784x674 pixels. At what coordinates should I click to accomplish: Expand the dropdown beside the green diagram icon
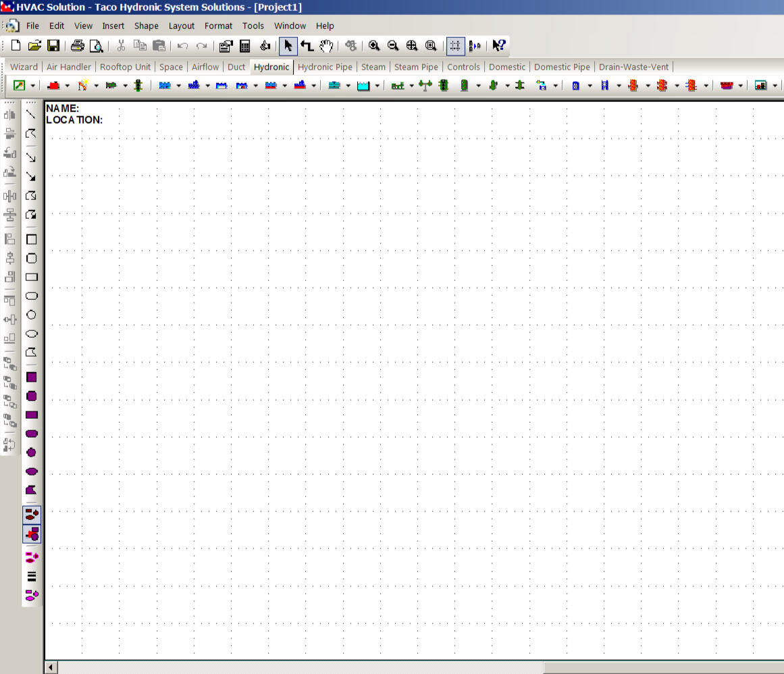coord(33,86)
